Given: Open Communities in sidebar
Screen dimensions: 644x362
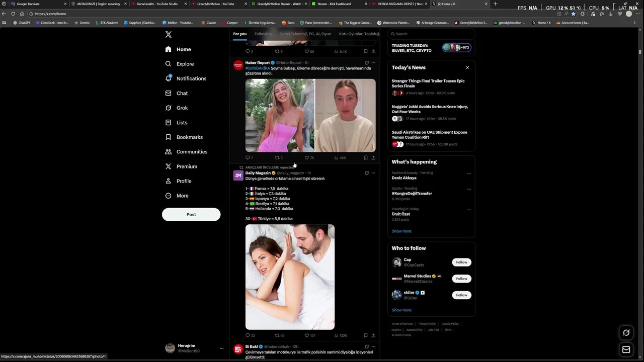Looking at the screenshot, I should 186,151.
